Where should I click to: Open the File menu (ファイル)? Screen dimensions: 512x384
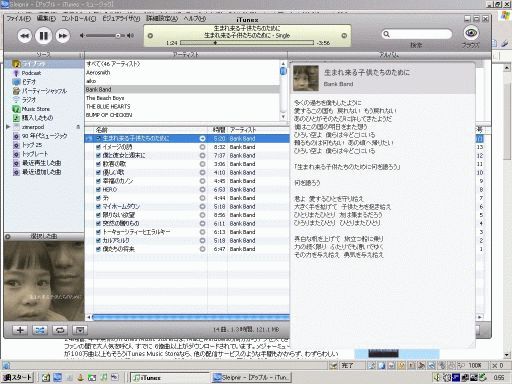click(x=19, y=18)
